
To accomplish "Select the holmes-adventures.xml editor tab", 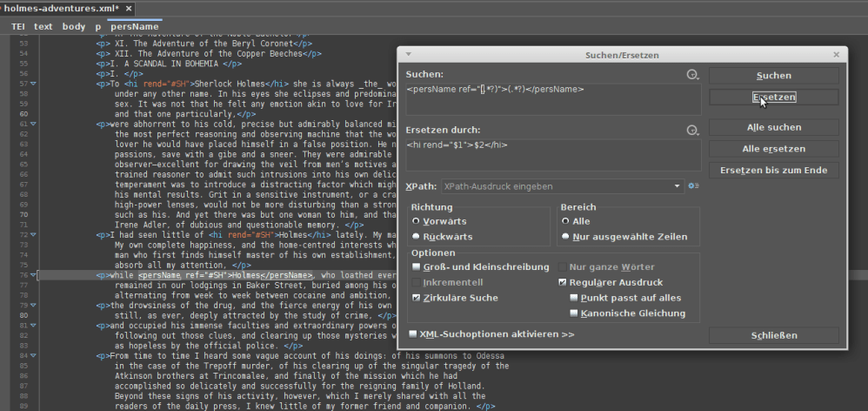I will point(59,9).
